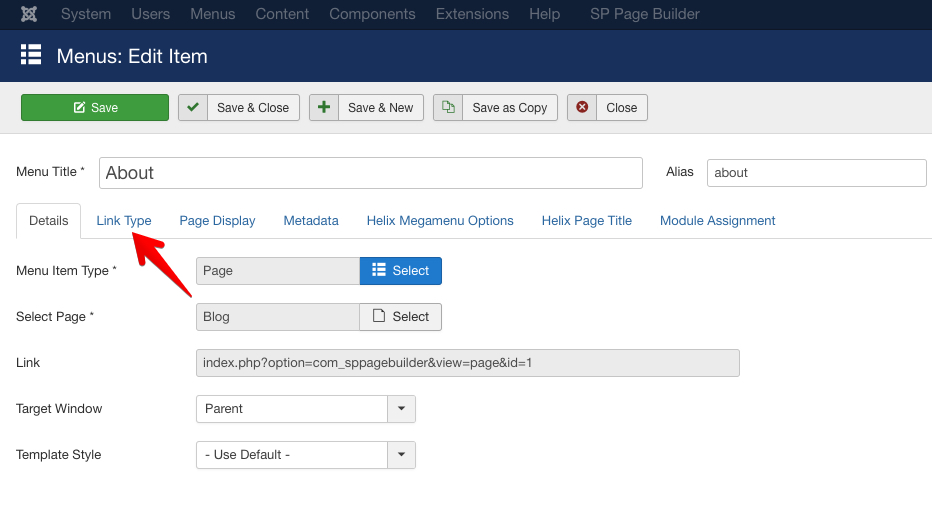Screen dimensions: 932x507
Task: Expand the Target Window dropdown
Action: tap(401, 409)
